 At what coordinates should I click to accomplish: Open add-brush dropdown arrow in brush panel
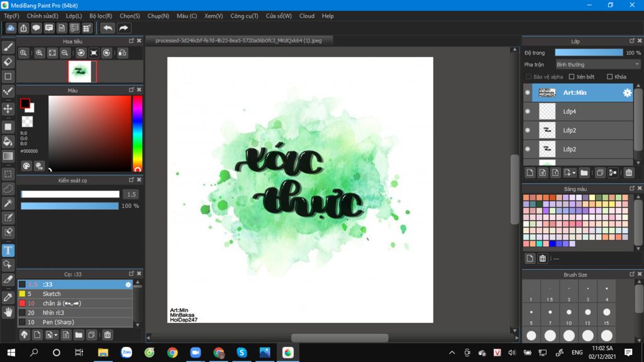56,335
